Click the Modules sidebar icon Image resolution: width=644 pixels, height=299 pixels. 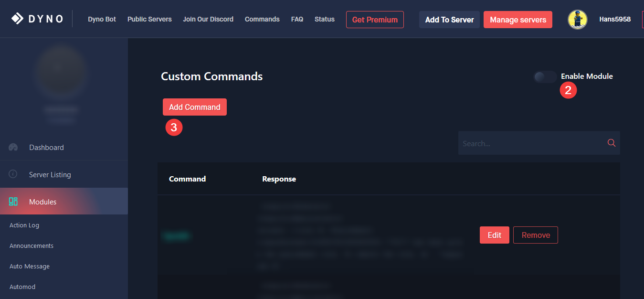coord(13,202)
